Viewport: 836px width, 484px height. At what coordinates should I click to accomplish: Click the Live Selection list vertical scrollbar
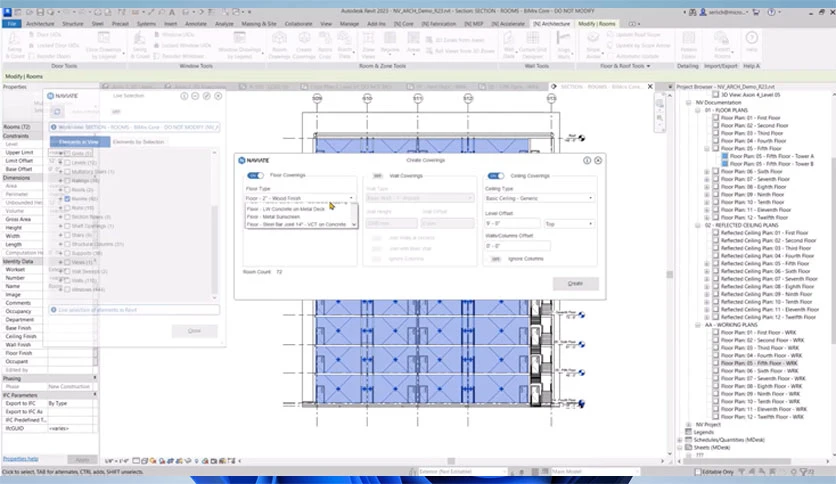tap(215, 249)
